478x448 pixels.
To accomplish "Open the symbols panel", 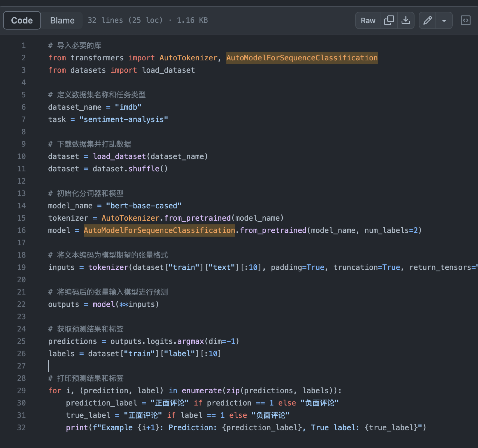I will tap(465, 20).
